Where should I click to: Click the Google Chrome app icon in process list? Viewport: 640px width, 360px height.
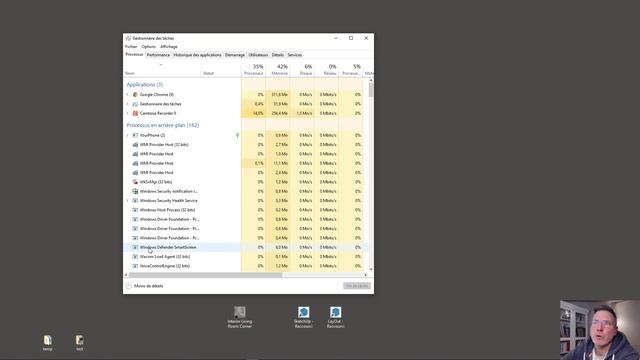pos(135,95)
